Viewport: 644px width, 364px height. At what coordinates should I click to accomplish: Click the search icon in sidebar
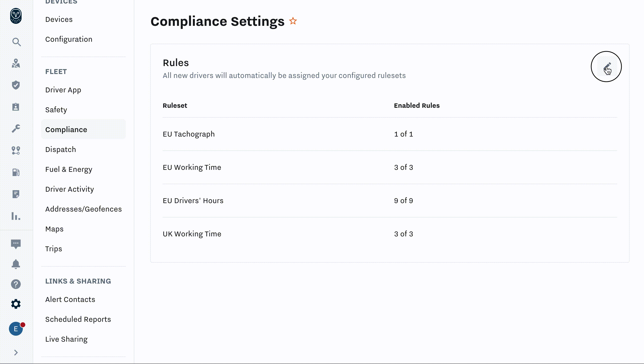[16, 42]
